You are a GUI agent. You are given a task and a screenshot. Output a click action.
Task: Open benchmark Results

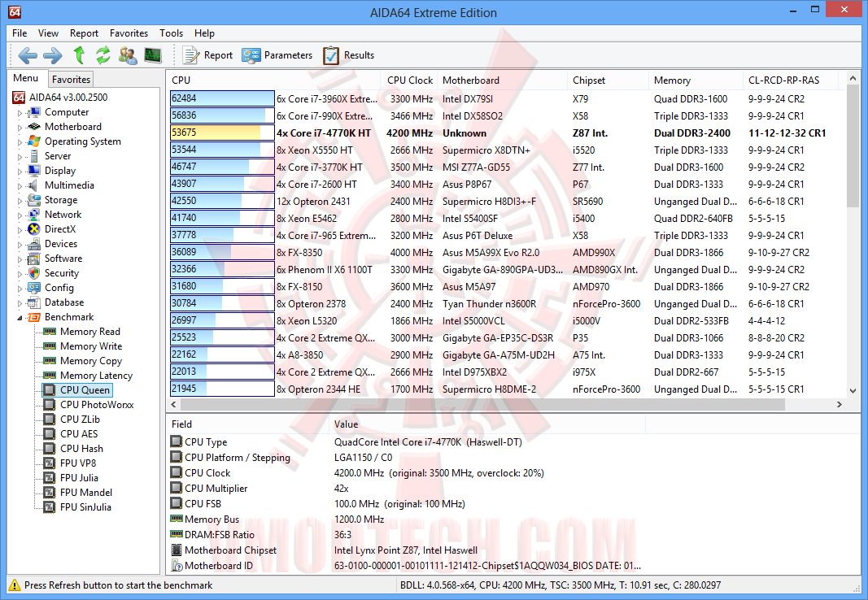pyautogui.click(x=348, y=55)
